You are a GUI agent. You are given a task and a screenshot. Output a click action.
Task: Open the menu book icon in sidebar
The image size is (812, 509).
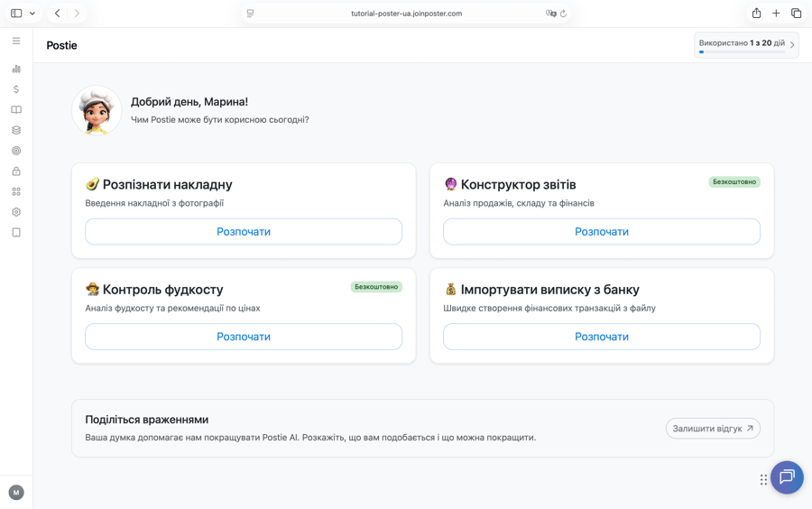click(16, 110)
